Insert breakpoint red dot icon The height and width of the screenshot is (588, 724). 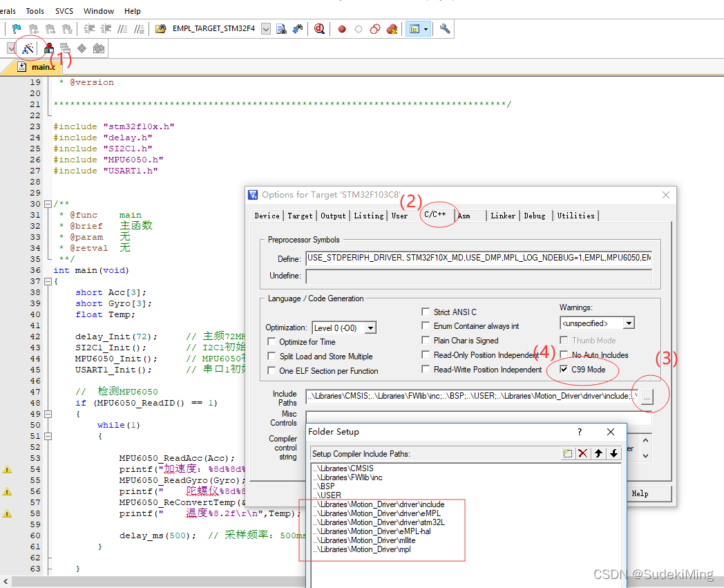(342, 29)
